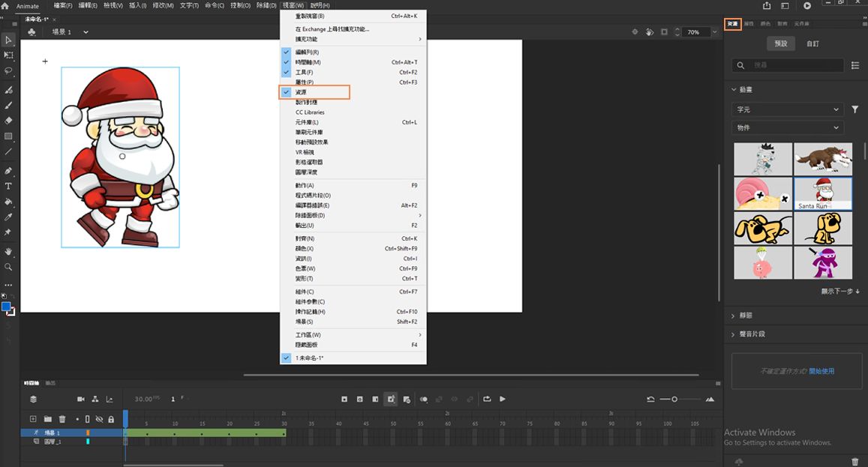The width and height of the screenshot is (868, 467).
Task: Uncheck 編輯列(R) in the Window menu
Action: (x=353, y=52)
